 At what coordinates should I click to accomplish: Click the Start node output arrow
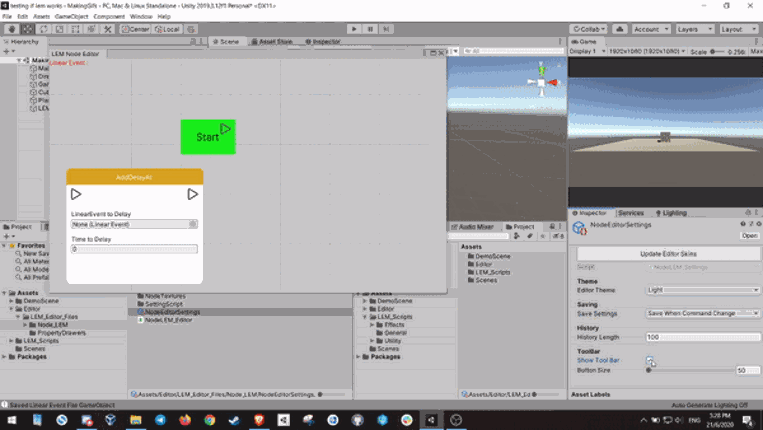[x=225, y=129]
